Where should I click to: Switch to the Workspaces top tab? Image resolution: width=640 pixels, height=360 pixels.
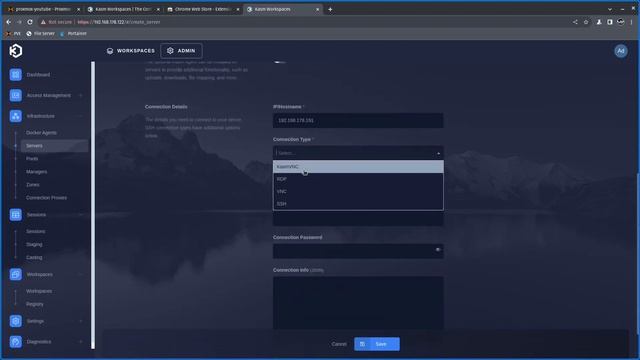pos(131,51)
